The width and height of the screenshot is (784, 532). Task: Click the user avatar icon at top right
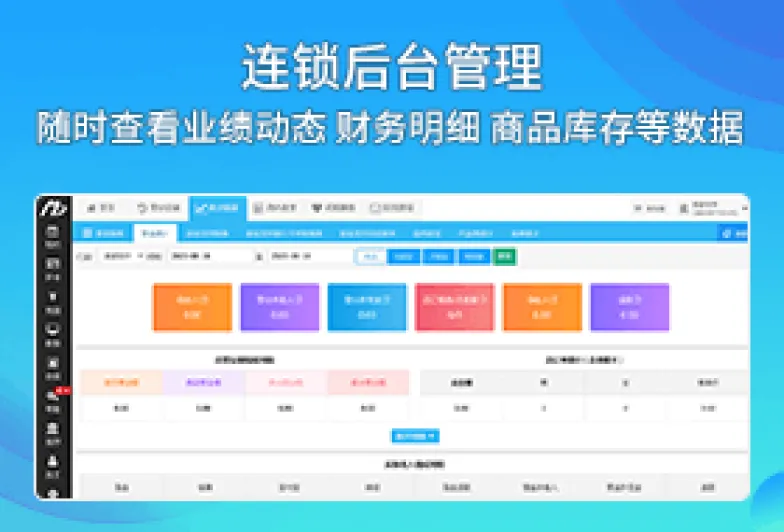684,208
